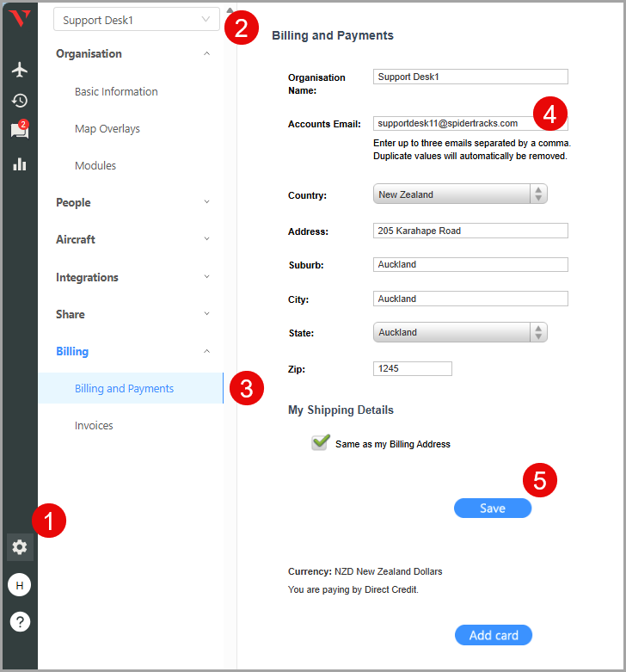
Task: Open the State dropdown
Action: 460,332
